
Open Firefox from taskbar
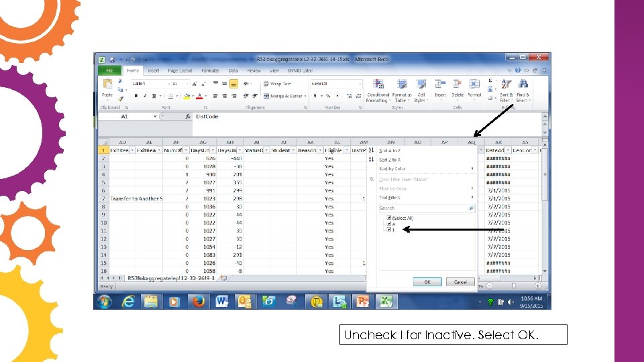tap(199, 302)
